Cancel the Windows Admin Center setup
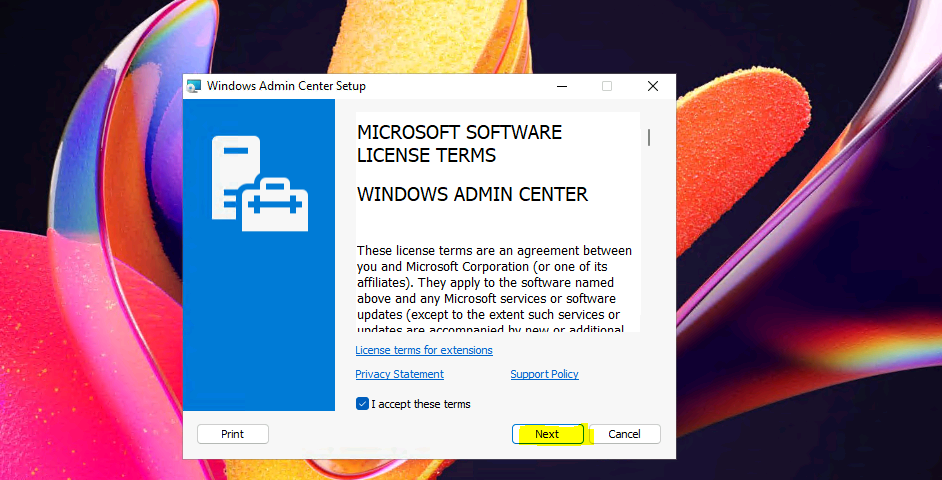The width and height of the screenshot is (942, 480). coord(625,434)
